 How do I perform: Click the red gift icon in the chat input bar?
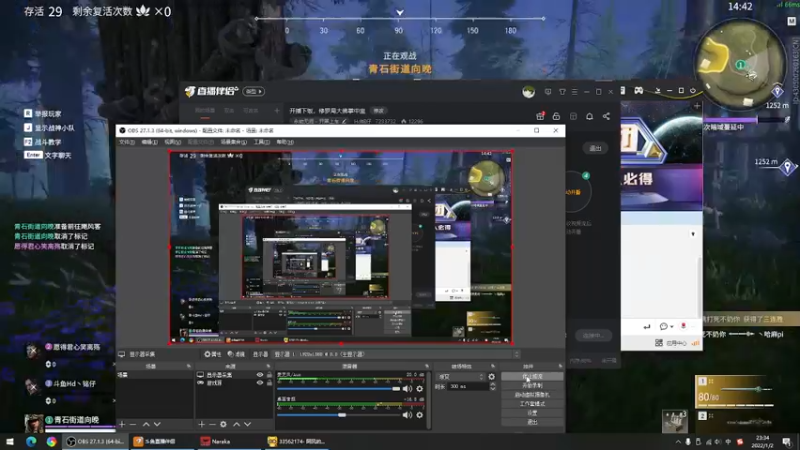(x=683, y=326)
